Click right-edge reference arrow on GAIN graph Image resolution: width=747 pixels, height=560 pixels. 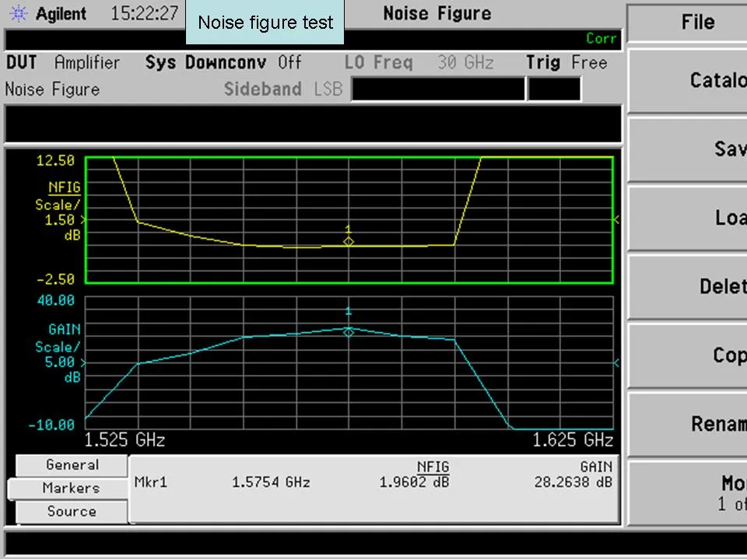[616, 362]
